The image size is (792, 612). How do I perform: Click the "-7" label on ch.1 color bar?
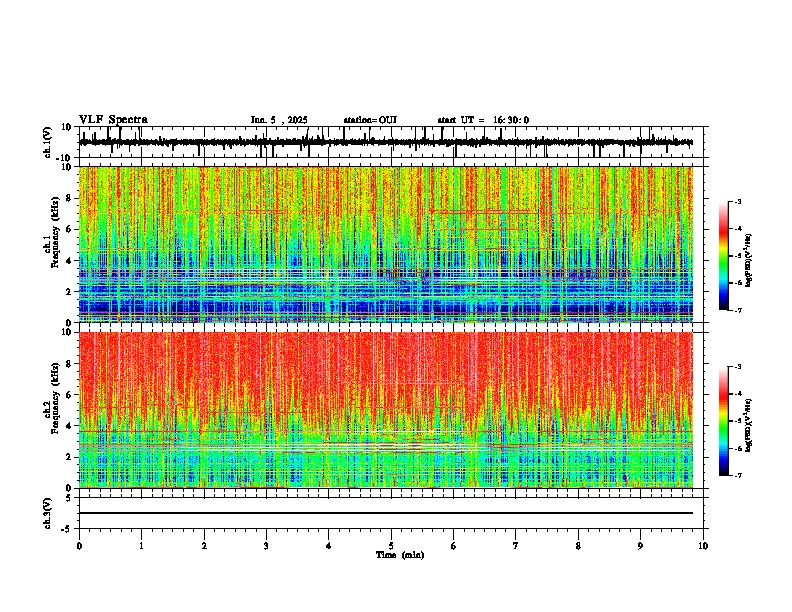[738, 310]
